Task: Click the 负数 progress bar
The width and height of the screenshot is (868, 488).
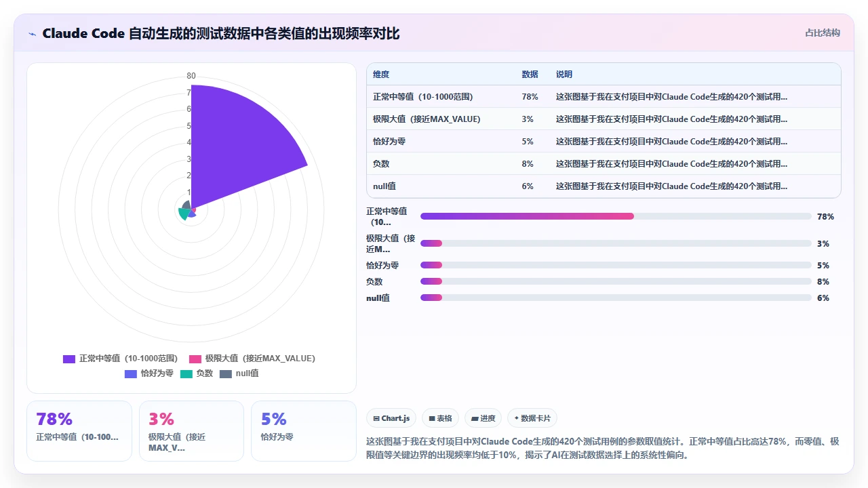Action: (x=616, y=281)
